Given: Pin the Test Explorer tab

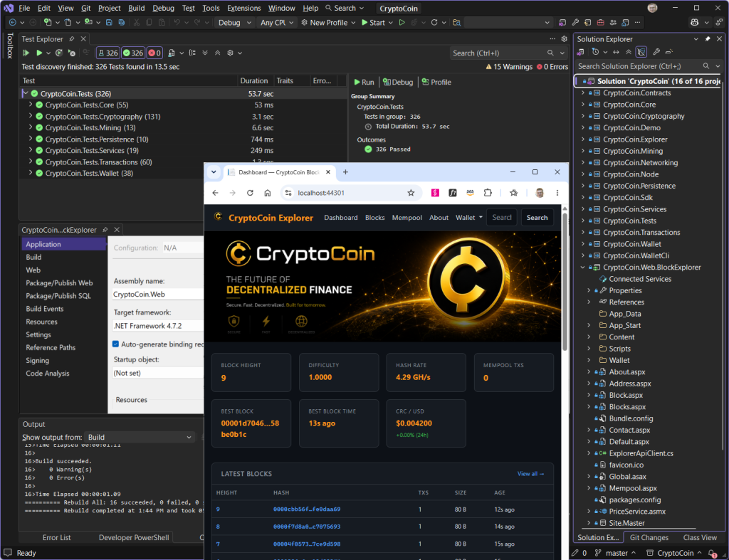Looking at the screenshot, I should click(72, 39).
